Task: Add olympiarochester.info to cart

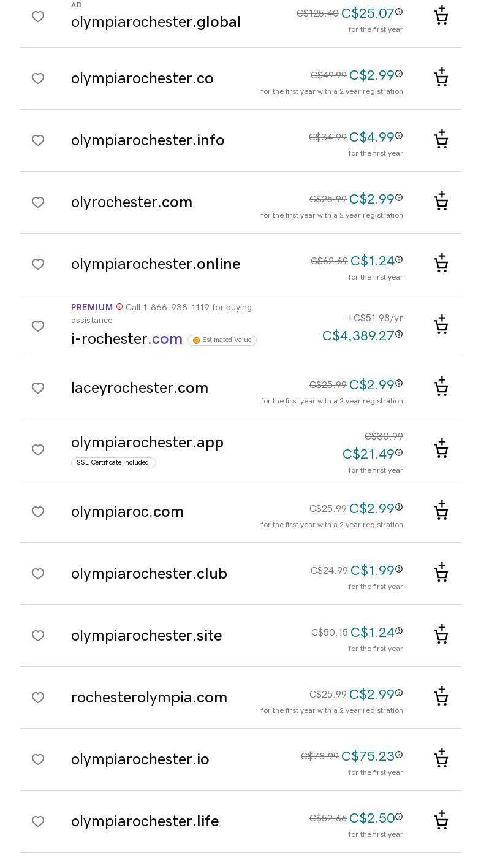Action: (x=441, y=140)
